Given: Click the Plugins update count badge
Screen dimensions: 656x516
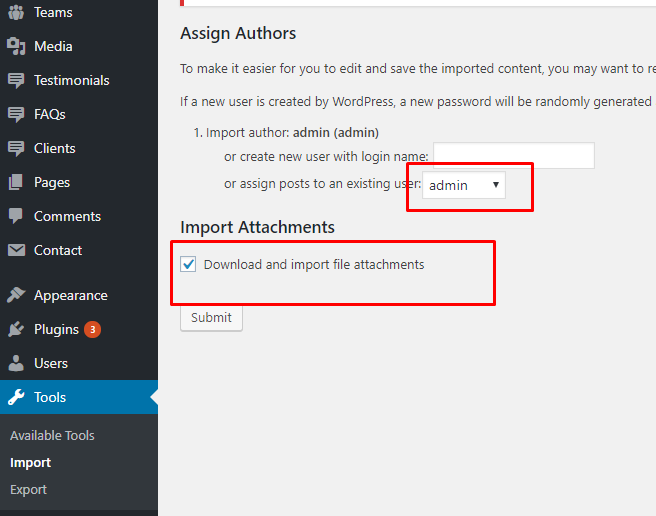Looking at the screenshot, I should (92, 329).
